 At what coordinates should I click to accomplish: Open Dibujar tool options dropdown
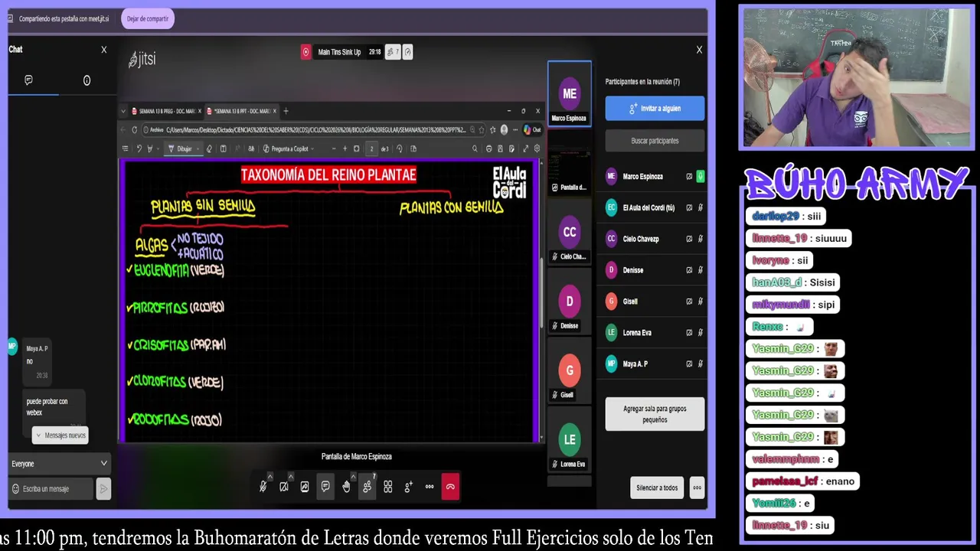pos(198,148)
